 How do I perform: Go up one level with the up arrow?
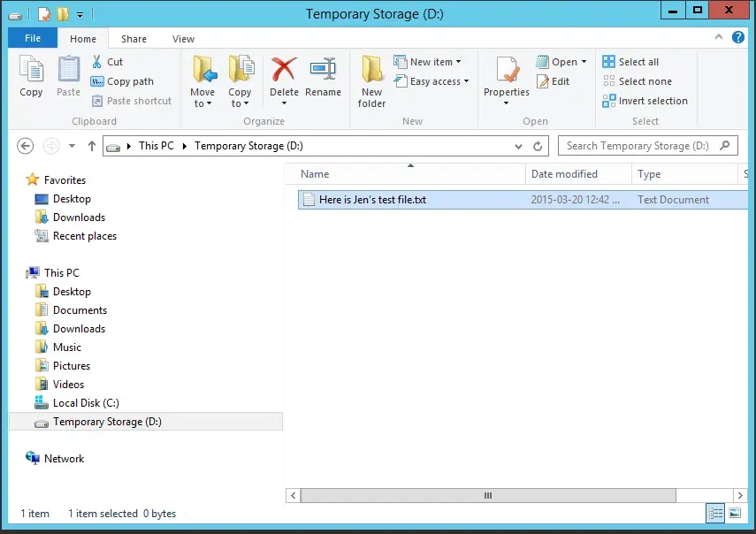click(91, 146)
